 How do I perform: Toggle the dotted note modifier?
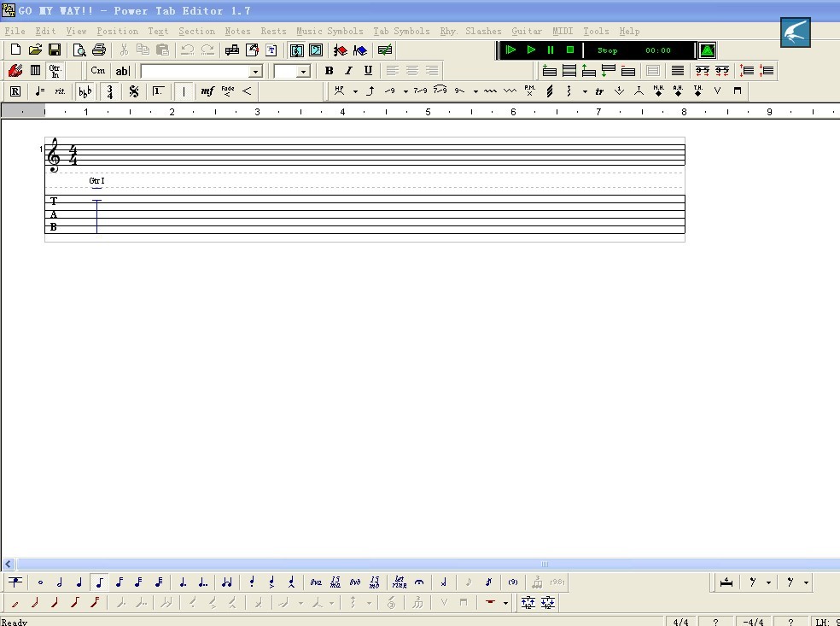pos(183,582)
